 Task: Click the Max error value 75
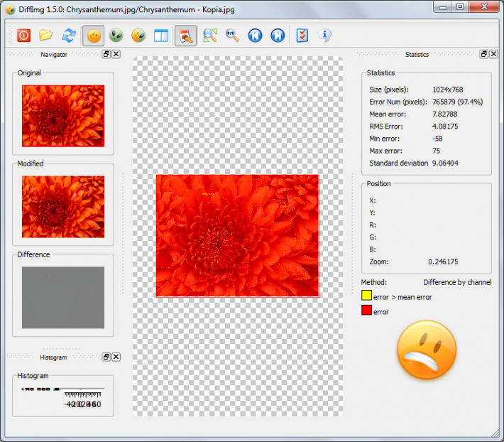[x=436, y=151]
